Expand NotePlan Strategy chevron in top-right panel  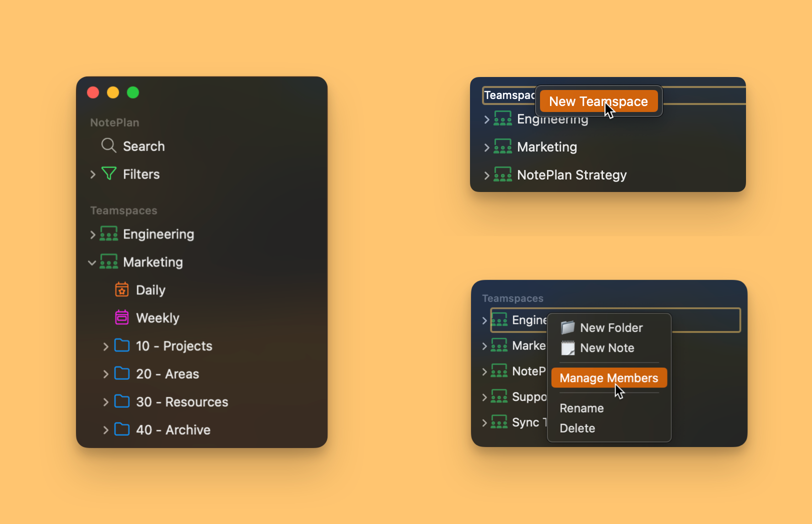[486, 175]
